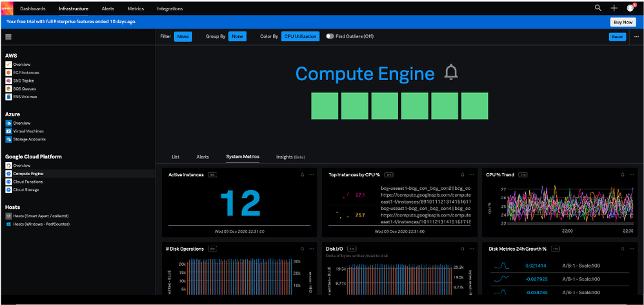Click the EBS Volumes icon

tap(8, 96)
